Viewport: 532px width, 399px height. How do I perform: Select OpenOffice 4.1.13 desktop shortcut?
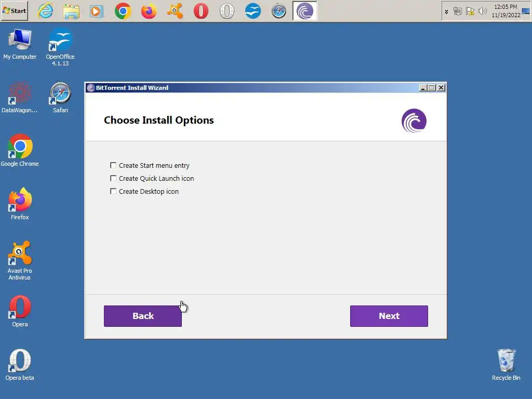pos(60,47)
